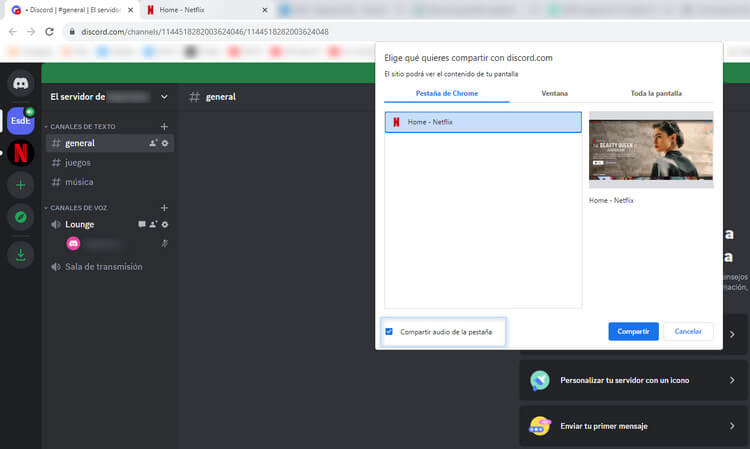
Task: Click browser forward arrow
Action: pyautogui.click(x=31, y=32)
